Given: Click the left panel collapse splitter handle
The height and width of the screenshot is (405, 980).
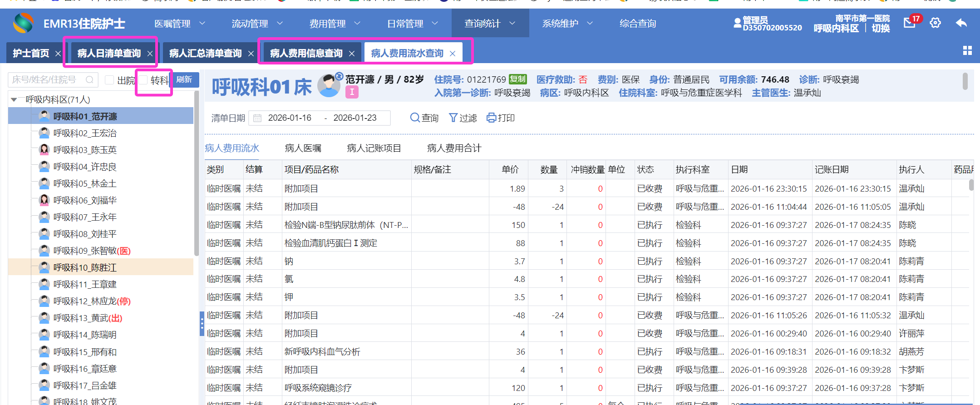Looking at the screenshot, I should (202, 324).
